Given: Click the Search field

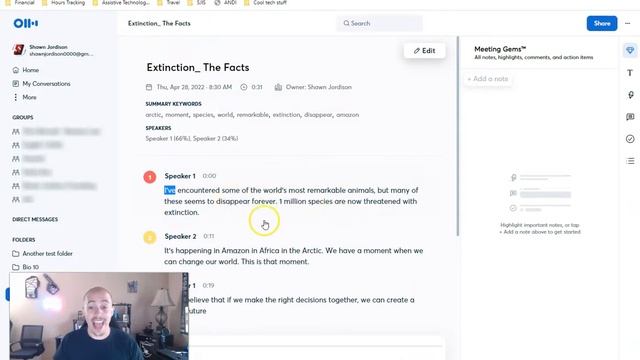Looking at the screenshot, I should pyautogui.click(x=380, y=23).
